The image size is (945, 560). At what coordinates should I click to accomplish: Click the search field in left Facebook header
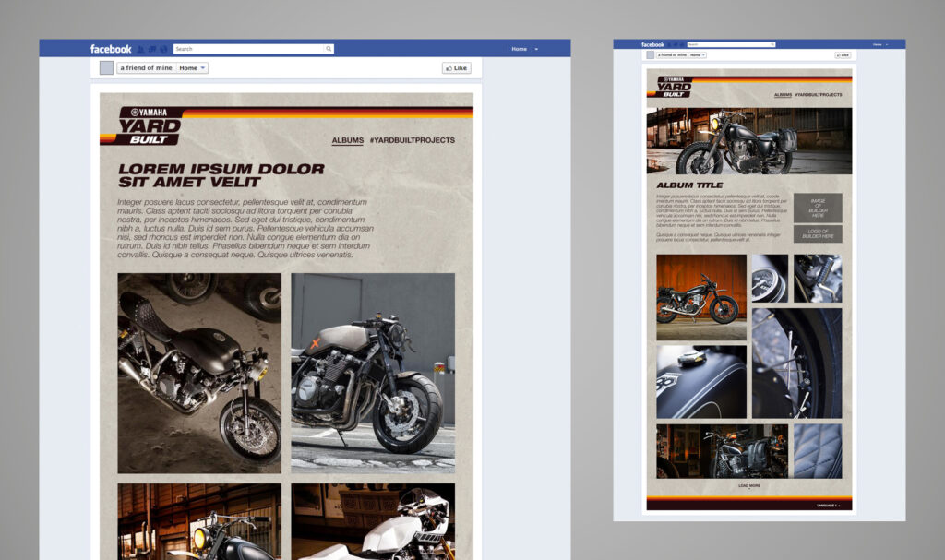point(247,49)
